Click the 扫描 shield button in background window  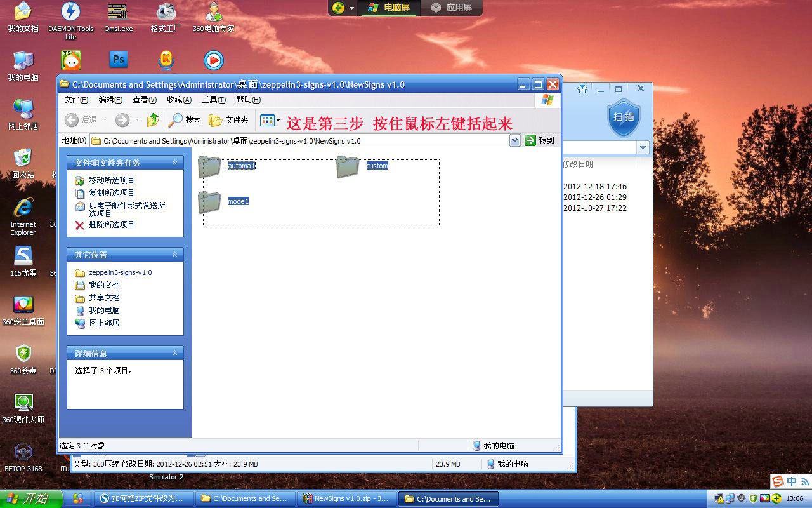(x=624, y=117)
